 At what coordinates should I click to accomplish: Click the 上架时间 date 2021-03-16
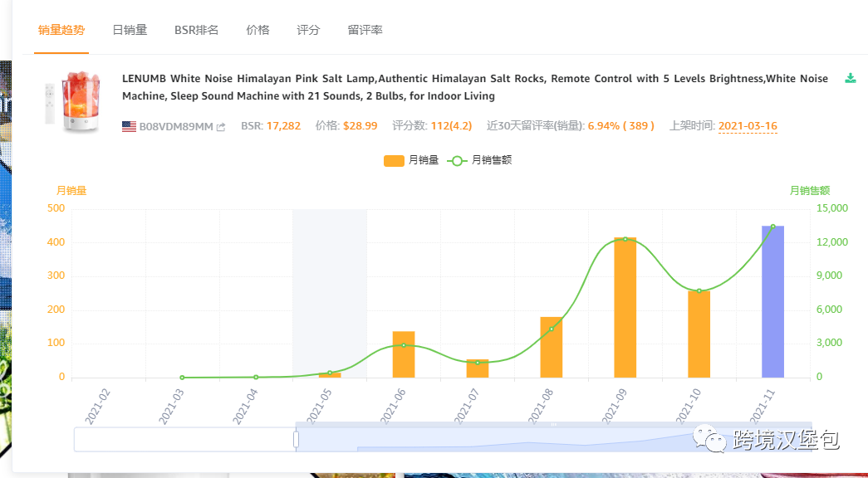(x=748, y=126)
